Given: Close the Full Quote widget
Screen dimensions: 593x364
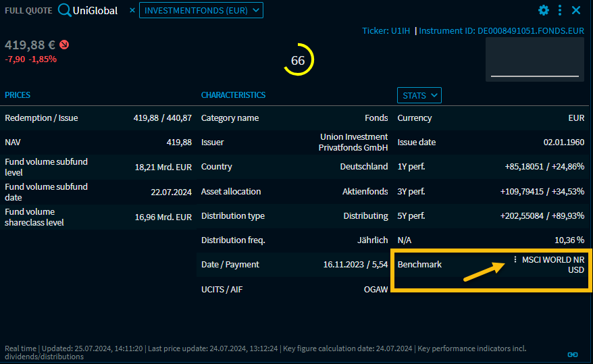Looking at the screenshot, I should pos(576,10).
